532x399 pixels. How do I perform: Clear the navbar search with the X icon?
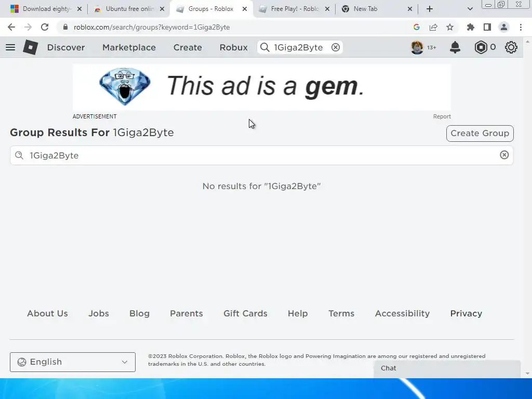336,47
